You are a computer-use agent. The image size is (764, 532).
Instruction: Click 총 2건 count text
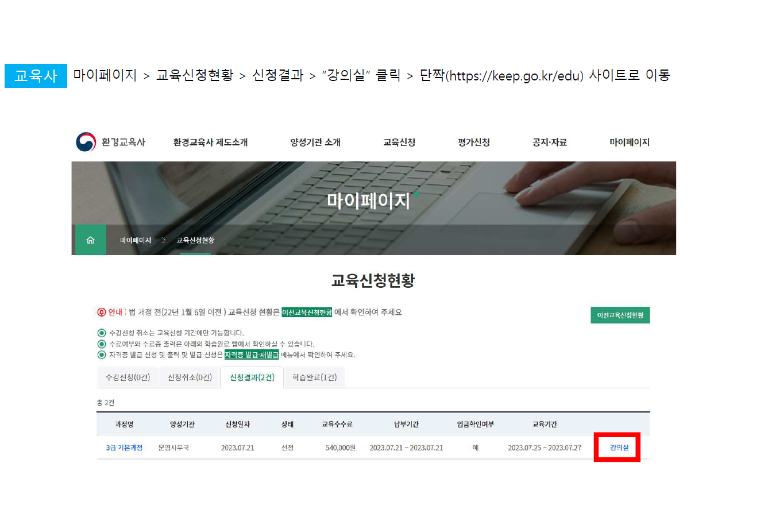(x=106, y=402)
